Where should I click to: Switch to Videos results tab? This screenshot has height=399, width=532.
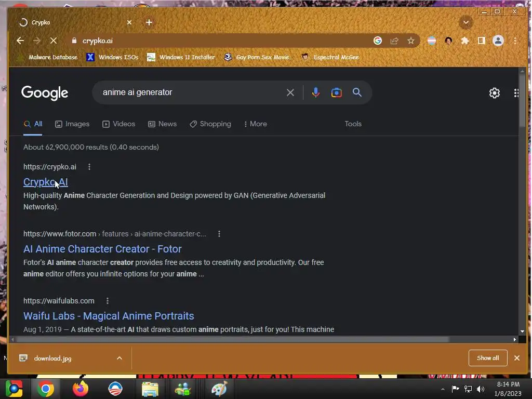119,124
